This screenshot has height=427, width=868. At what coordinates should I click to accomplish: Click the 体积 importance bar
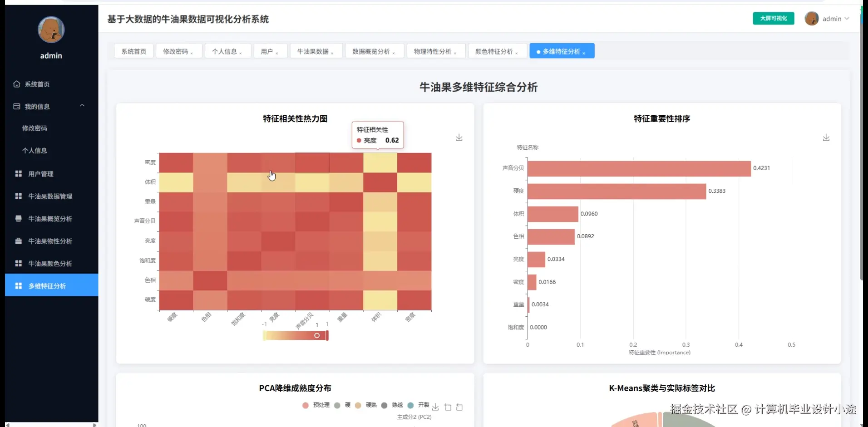click(552, 214)
